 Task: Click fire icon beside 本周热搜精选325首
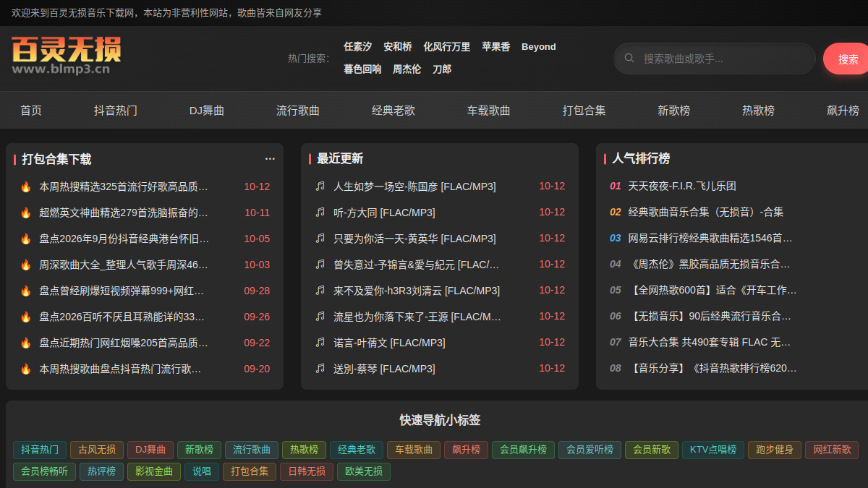pyautogui.click(x=25, y=187)
